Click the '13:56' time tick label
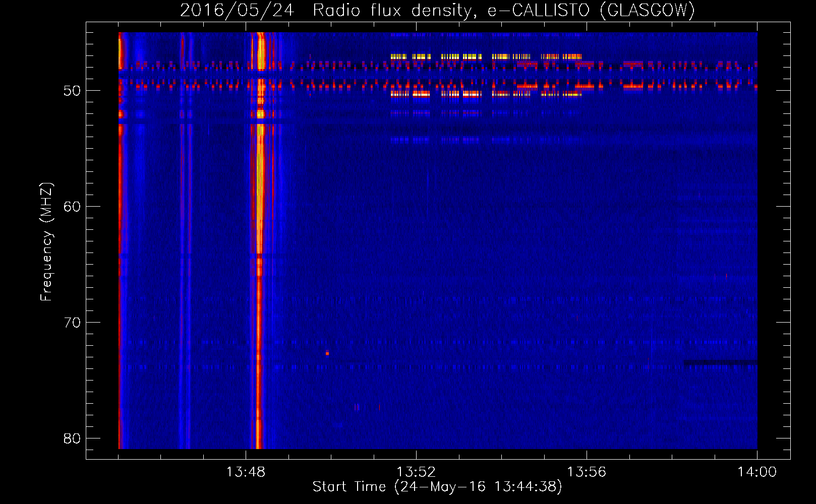The height and width of the screenshot is (504, 816). (x=587, y=472)
